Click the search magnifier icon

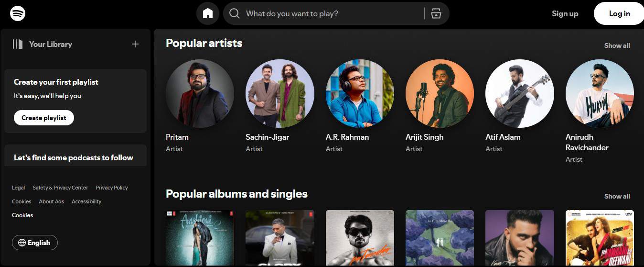point(234,13)
